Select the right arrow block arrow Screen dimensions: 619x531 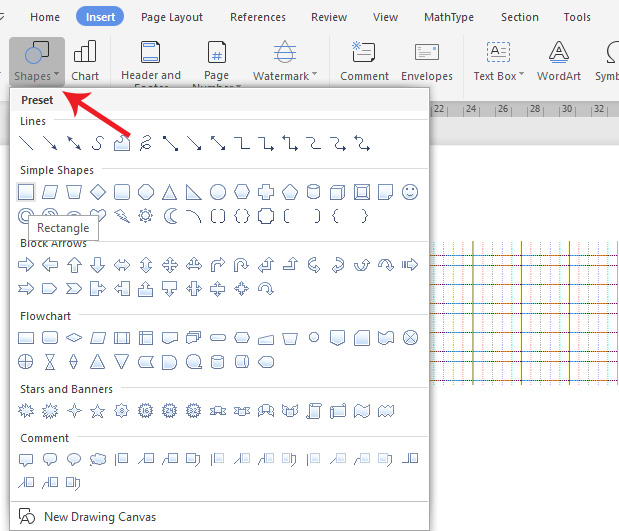27,265
